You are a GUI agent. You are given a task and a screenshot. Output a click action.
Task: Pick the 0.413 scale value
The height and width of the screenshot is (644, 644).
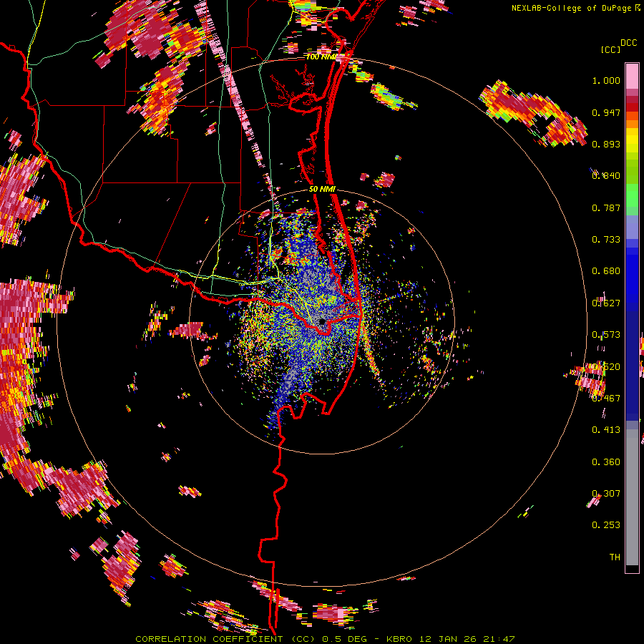click(x=606, y=430)
